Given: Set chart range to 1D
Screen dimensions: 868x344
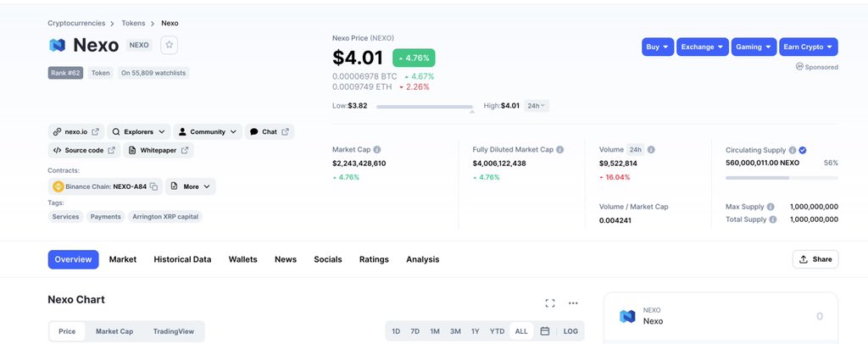Looking at the screenshot, I should point(396,331).
